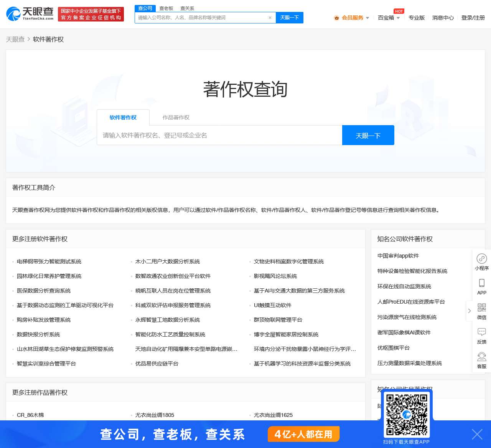
Task: Click the TianYanCha logo
Action: point(30,14)
